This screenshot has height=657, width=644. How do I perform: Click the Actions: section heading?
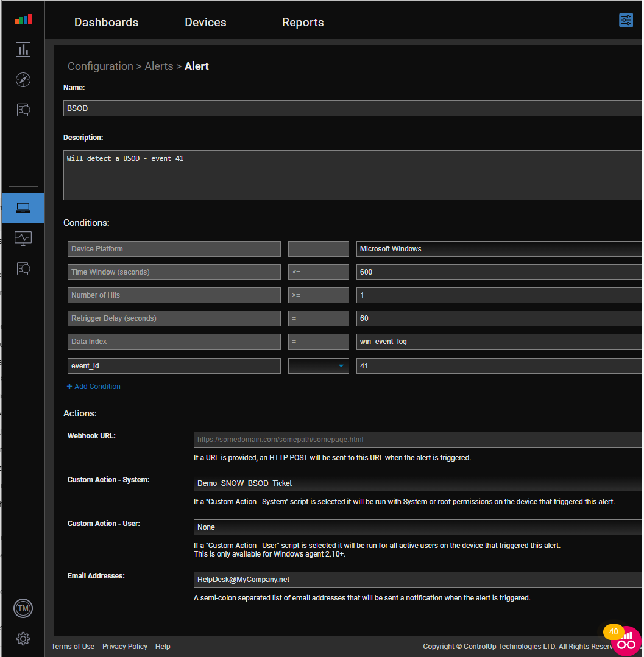coord(80,413)
